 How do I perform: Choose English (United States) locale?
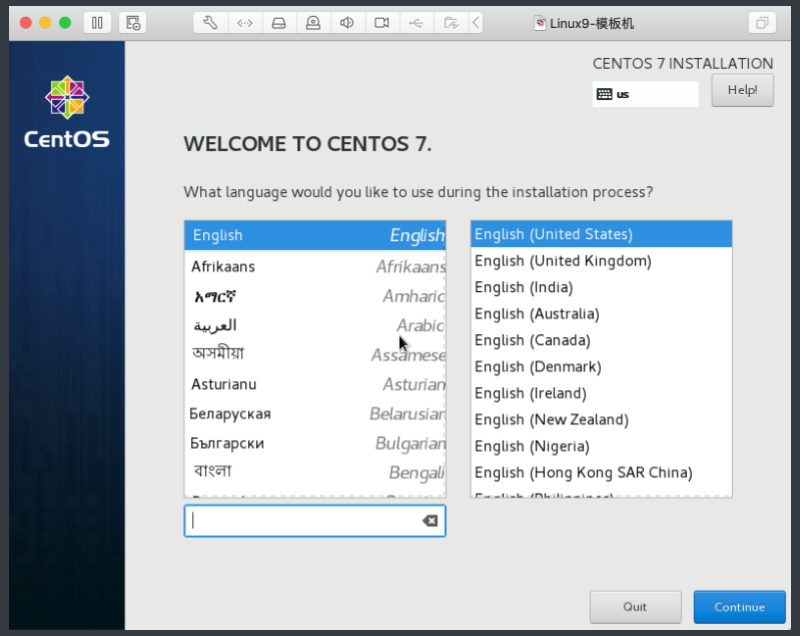(601, 234)
